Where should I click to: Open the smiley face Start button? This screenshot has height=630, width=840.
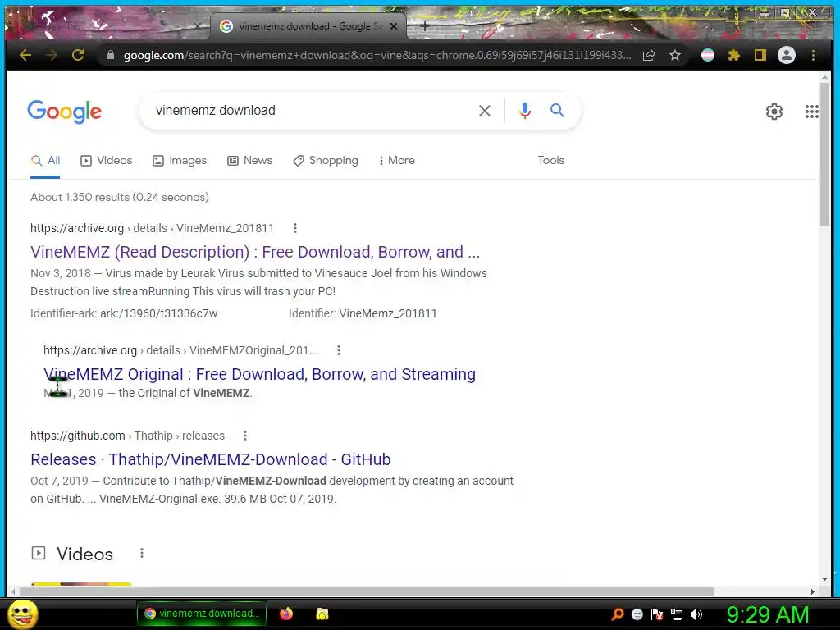pyautogui.click(x=22, y=614)
